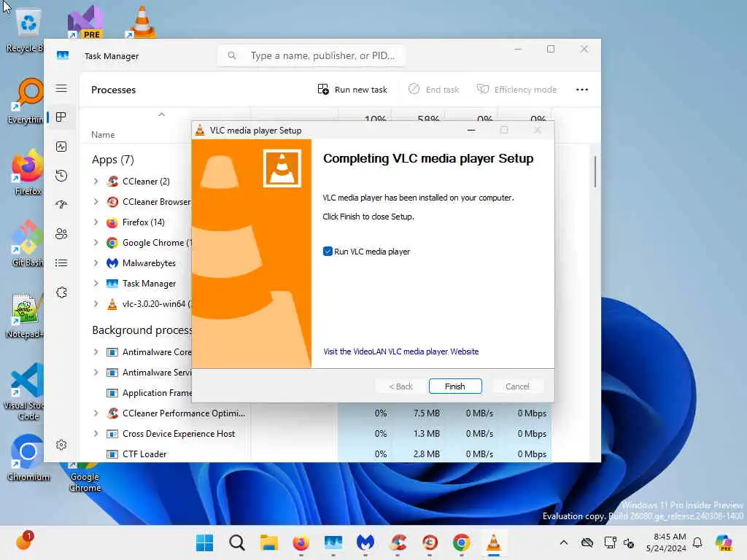The image size is (747, 560).
Task: Open Everything search desktop icon
Action: point(27,101)
